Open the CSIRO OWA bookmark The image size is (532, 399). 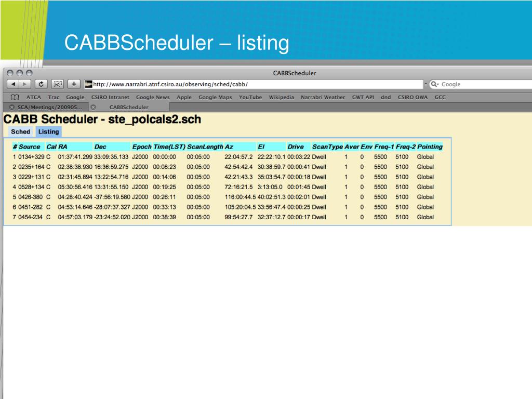coord(413,97)
